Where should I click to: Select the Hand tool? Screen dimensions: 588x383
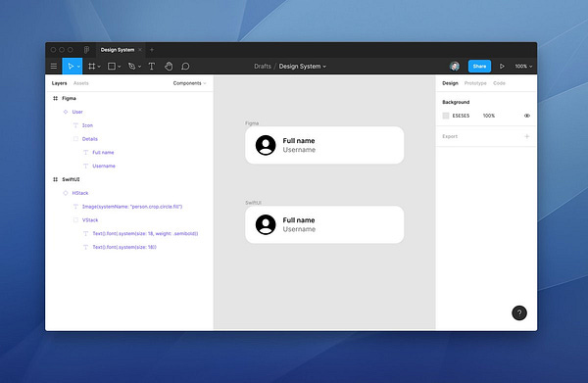(169, 67)
